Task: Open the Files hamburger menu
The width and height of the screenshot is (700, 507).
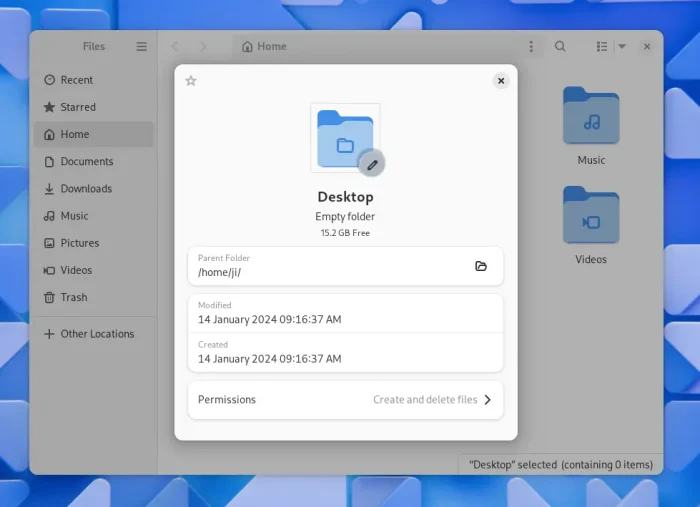Action: 142,47
